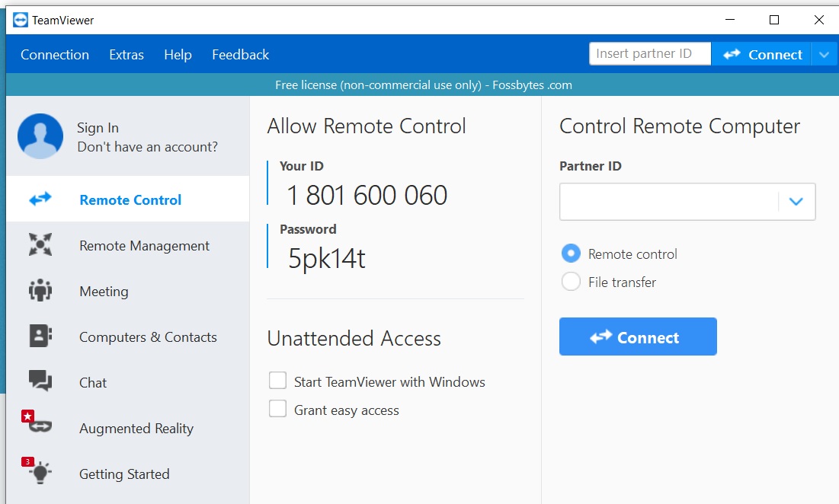The height and width of the screenshot is (504, 839).
Task: Open the Connection menu
Action: 54,54
